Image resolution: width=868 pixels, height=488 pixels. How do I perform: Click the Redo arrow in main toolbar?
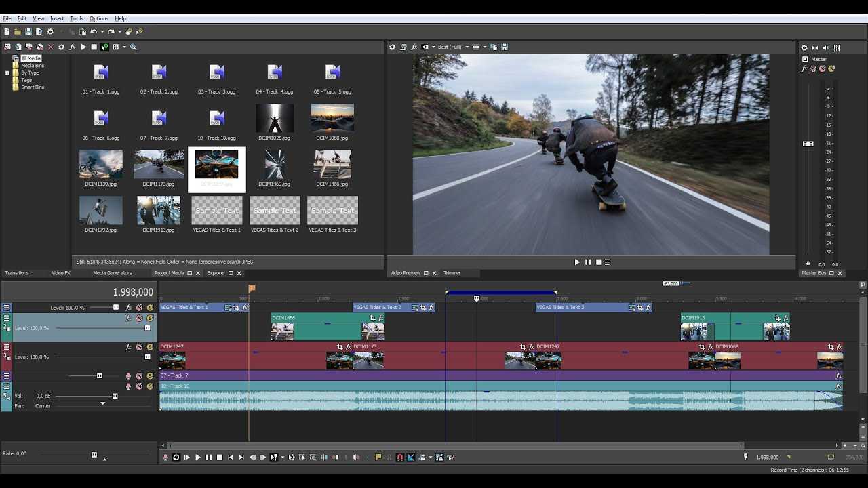(x=111, y=32)
